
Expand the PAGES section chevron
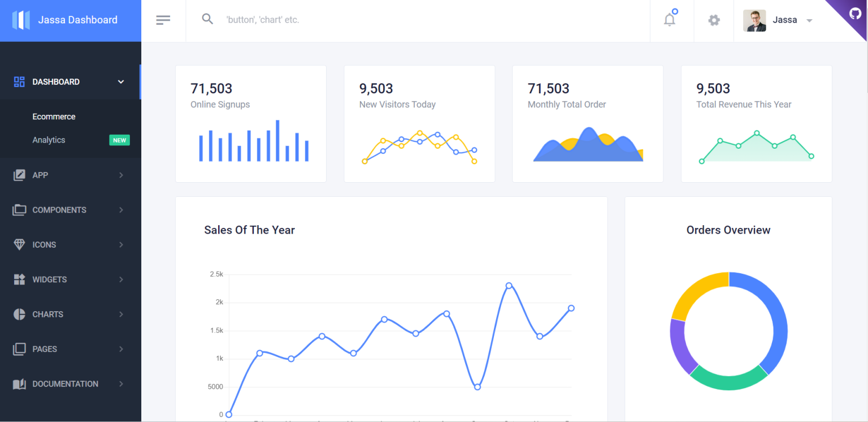coord(120,349)
